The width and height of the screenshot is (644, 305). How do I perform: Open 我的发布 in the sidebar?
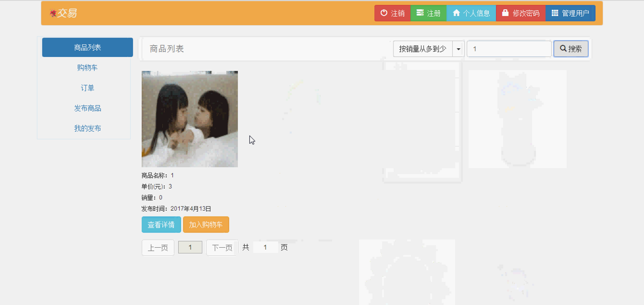pyautogui.click(x=87, y=129)
